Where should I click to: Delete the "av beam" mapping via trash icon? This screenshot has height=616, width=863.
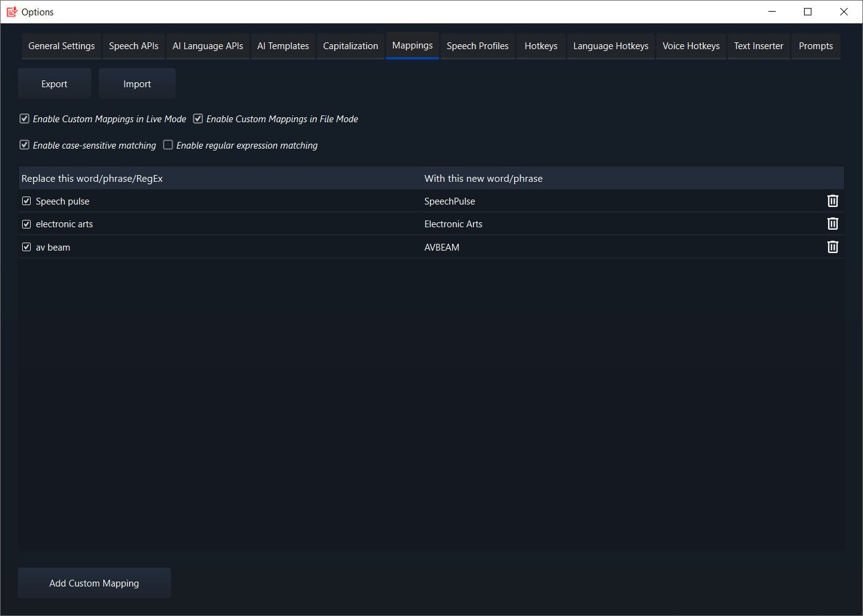[x=833, y=246]
